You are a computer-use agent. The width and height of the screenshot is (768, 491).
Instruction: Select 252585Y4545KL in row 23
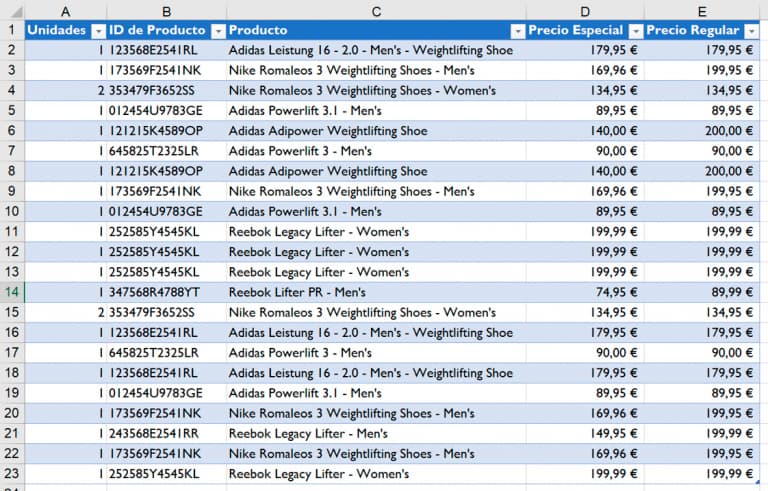(167, 474)
